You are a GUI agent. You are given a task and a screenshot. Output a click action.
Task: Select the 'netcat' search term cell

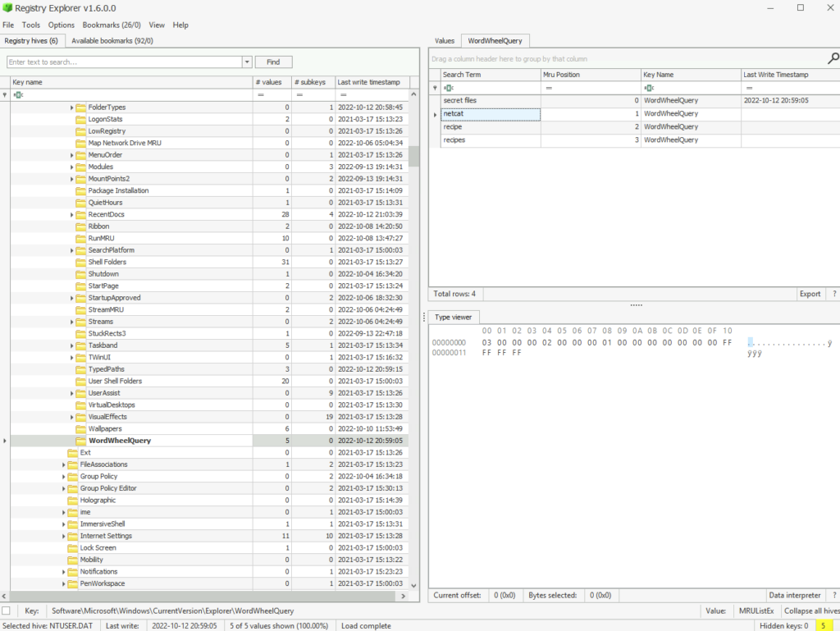click(491, 113)
